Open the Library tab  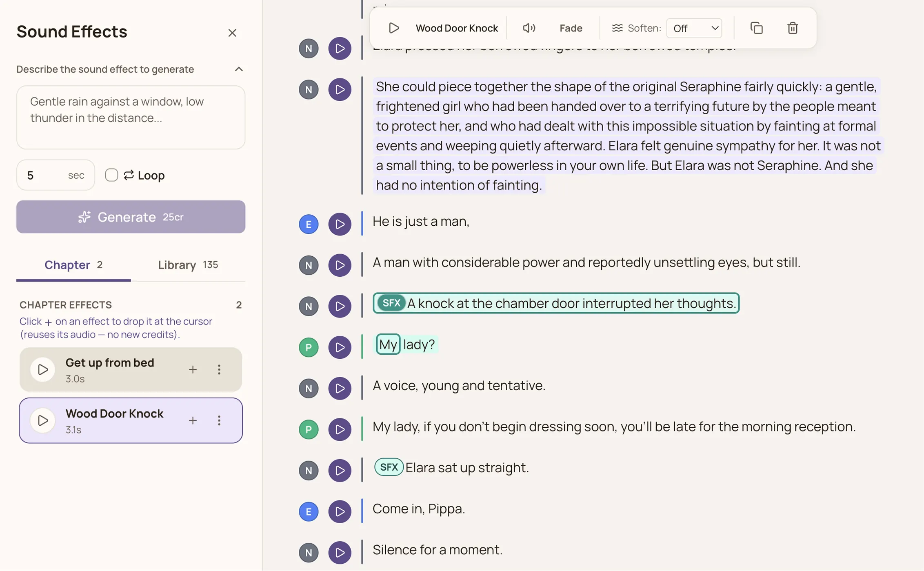(188, 265)
